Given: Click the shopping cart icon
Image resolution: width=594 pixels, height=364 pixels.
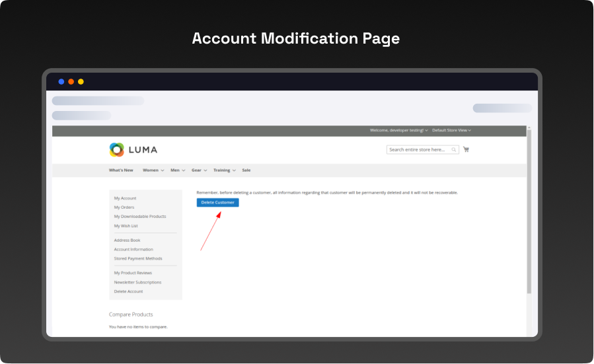Looking at the screenshot, I should click(x=466, y=149).
